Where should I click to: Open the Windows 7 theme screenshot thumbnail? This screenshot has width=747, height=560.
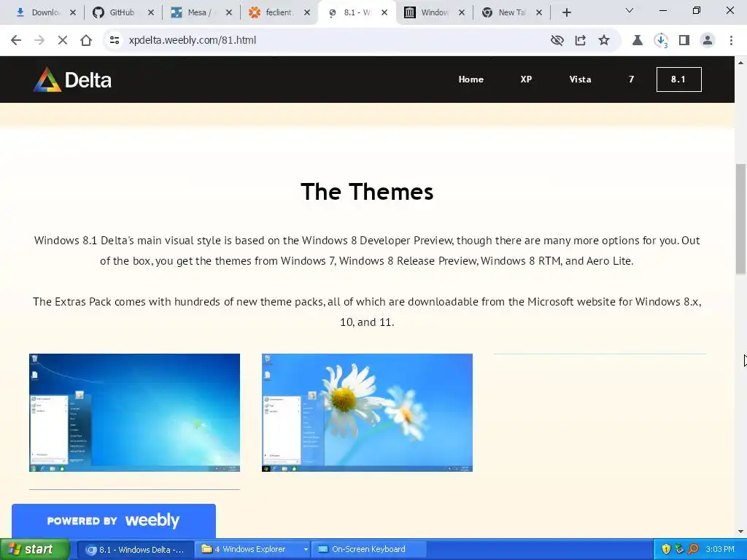click(134, 413)
